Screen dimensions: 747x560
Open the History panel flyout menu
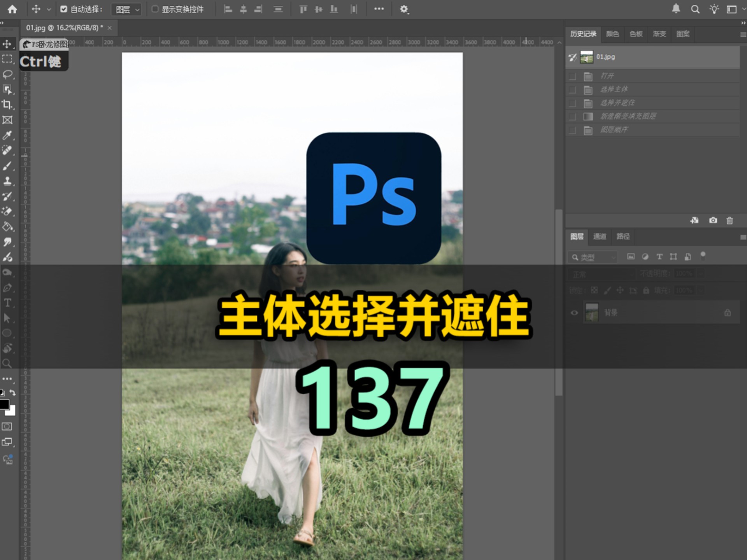[743, 34]
